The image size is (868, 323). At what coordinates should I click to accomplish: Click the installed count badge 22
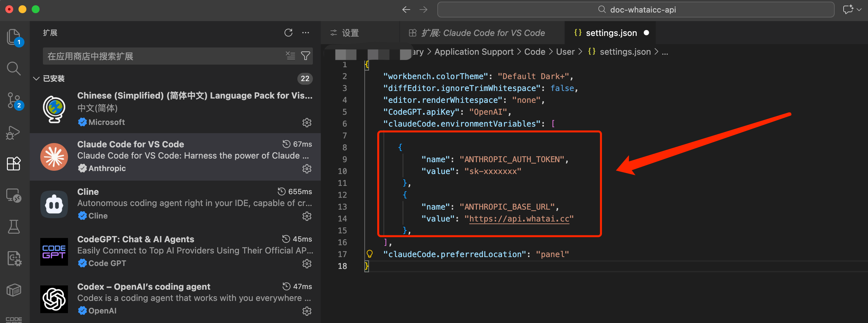[305, 78]
